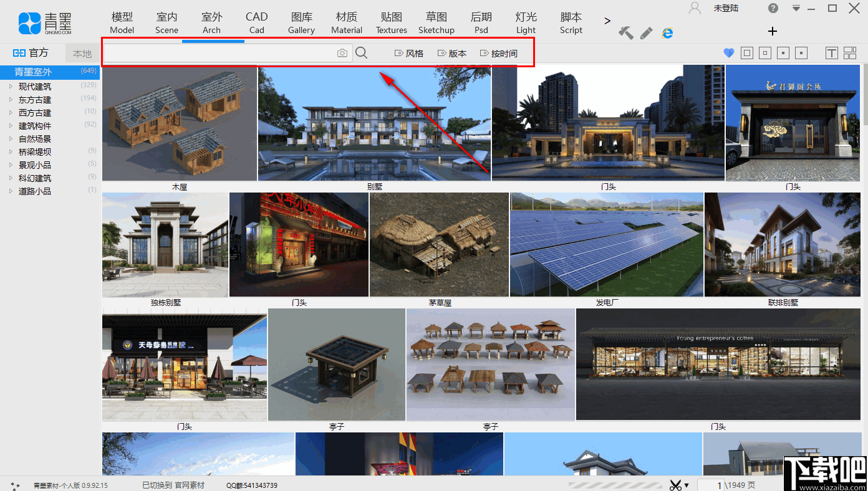The width and height of the screenshot is (868, 491).
Task: Toggle the T title display button
Action: click(832, 54)
